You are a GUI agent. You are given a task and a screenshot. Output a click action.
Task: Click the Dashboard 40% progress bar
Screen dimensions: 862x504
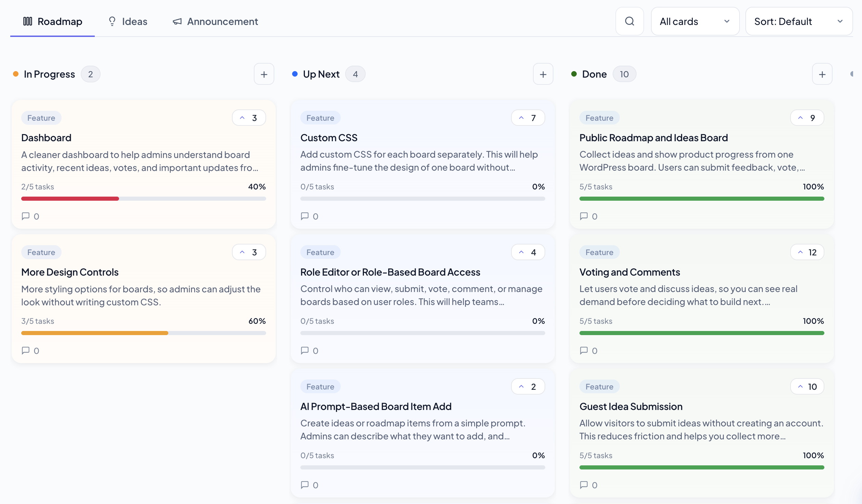click(144, 199)
